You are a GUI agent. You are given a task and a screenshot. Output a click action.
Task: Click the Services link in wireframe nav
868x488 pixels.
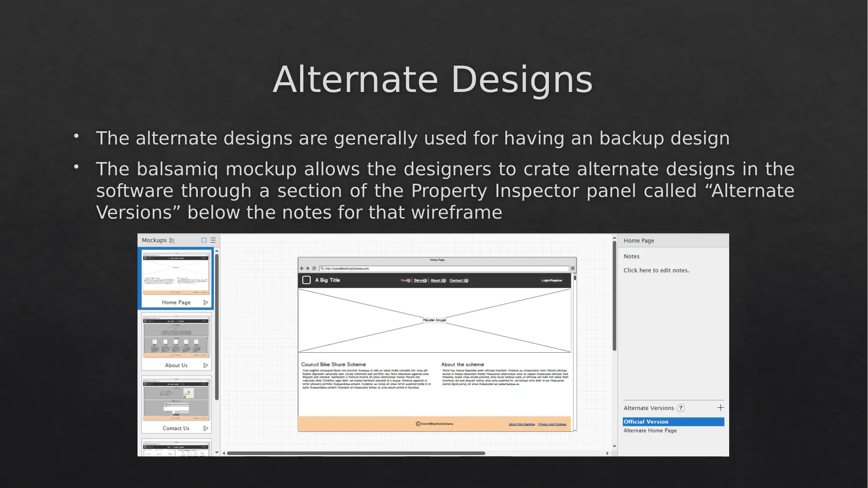point(420,280)
